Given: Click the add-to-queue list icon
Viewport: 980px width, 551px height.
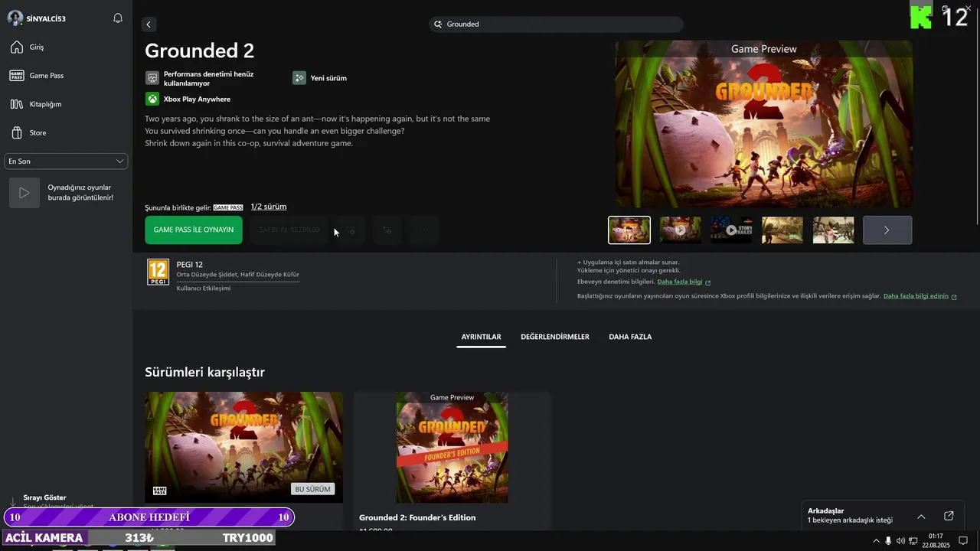Looking at the screenshot, I should tap(387, 230).
